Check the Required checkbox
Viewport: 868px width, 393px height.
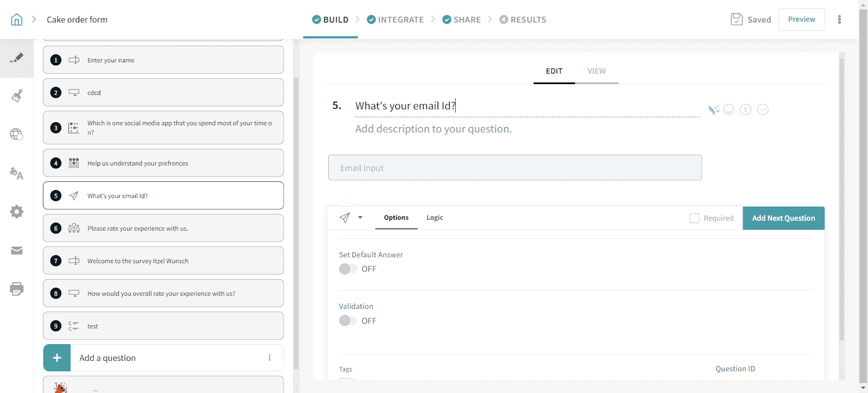694,218
